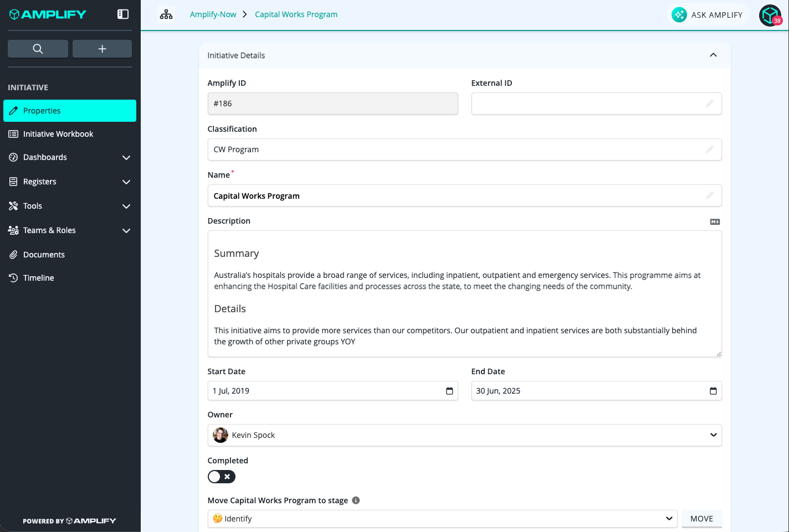Open the Identify stage dropdown
The width and height of the screenshot is (789, 532).
pyautogui.click(x=443, y=519)
